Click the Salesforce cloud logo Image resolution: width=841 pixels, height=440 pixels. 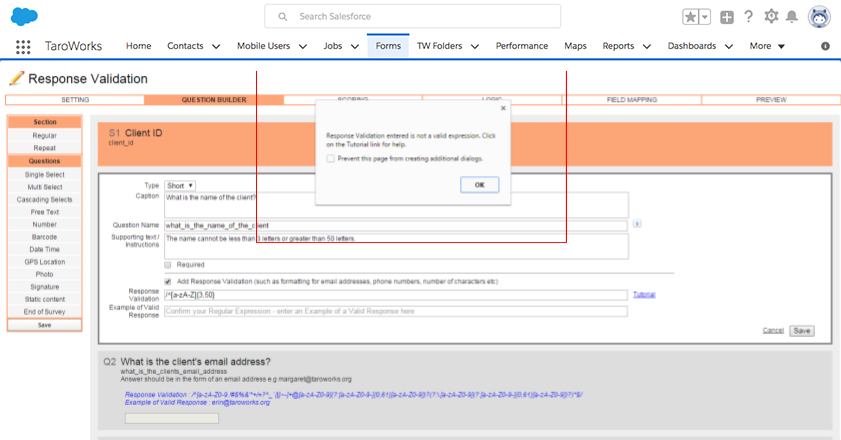(x=24, y=17)
